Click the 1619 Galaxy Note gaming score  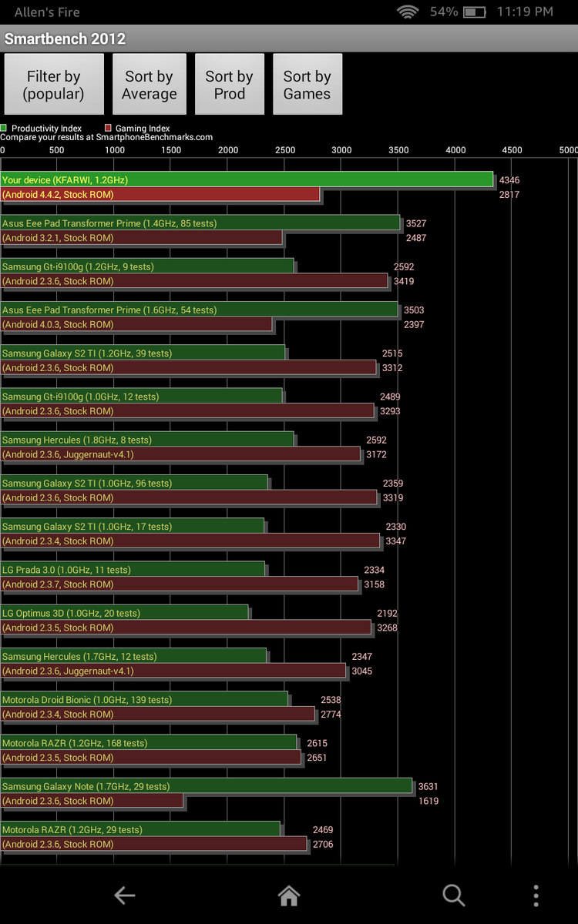(428, 801)
